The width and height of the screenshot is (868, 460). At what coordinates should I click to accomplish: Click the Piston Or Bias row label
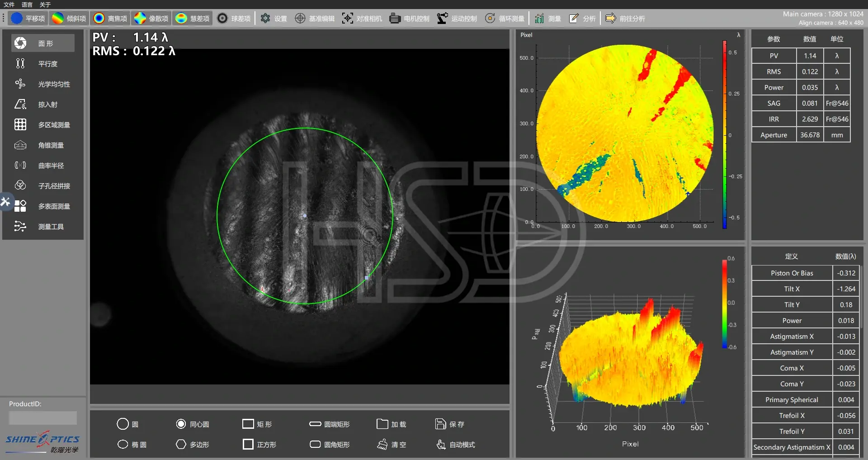(x=792, y=273)
